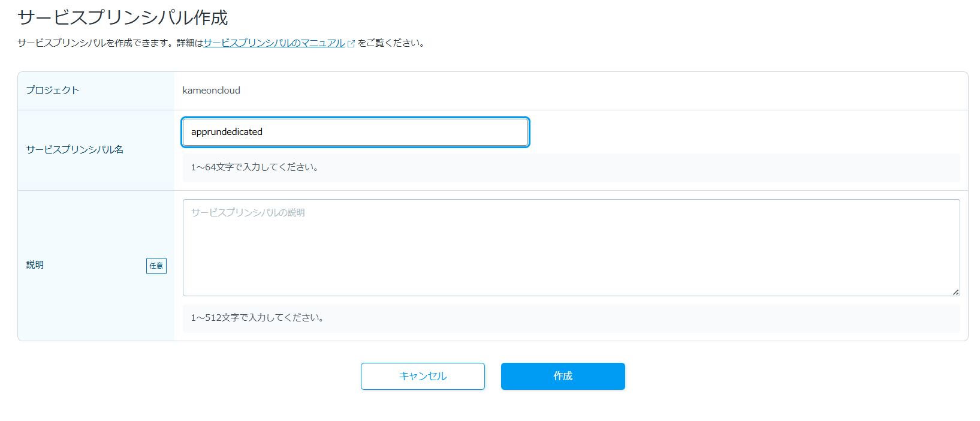Place cursor on the apprundedicated text
The width and height of the screenshot is (980, 421).
(x=227, y=132)
